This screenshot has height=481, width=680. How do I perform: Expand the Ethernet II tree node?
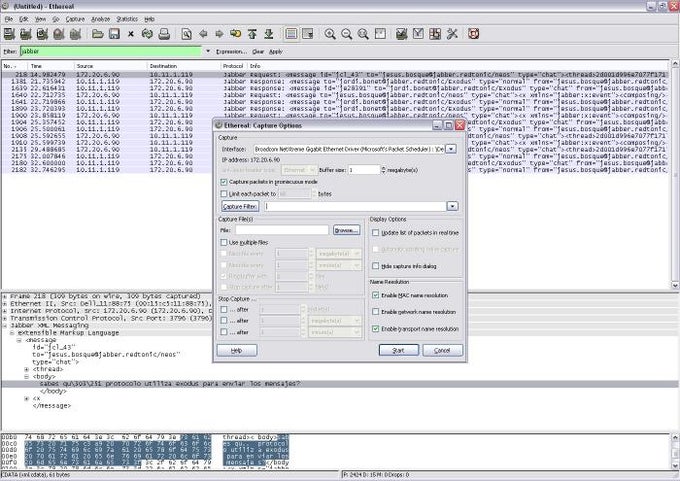(x=5, y=304)
